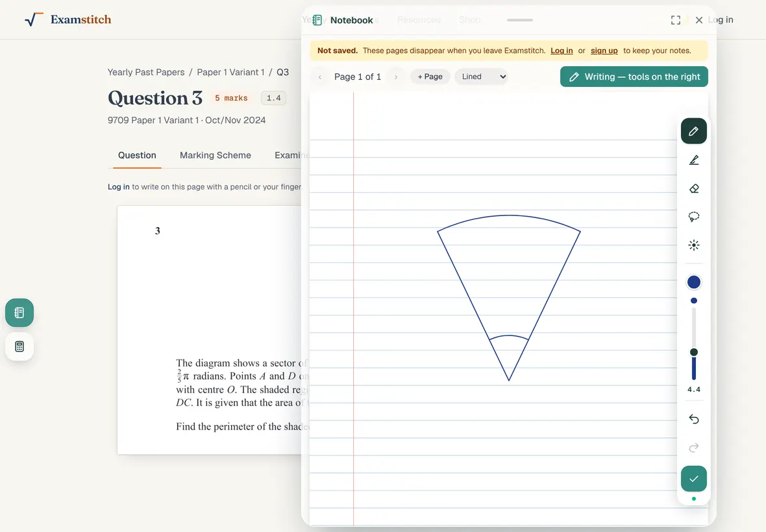766x532 pixels.
Task: Close the Notebook panel
Action: 699,20
